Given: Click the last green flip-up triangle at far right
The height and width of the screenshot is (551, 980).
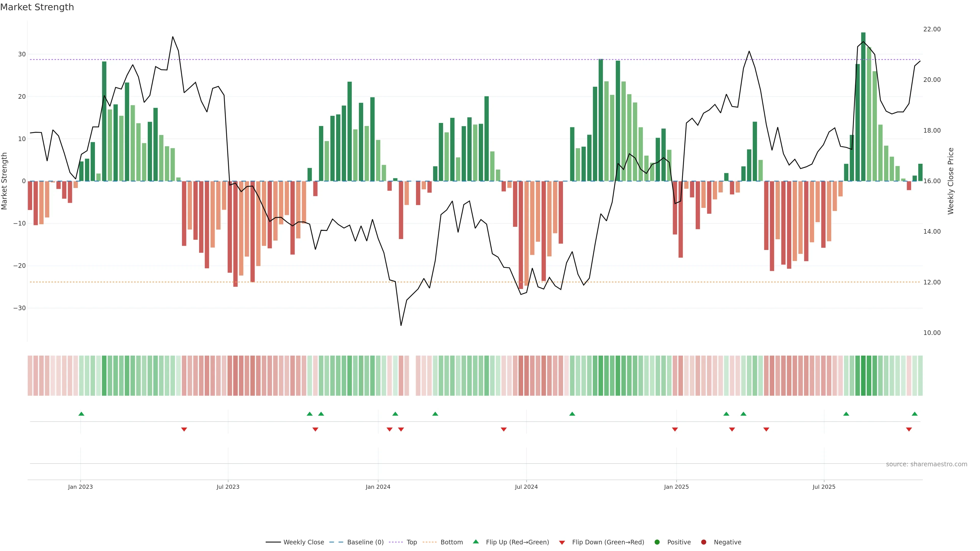Looking at the screenshot, I should pos(915,414).
